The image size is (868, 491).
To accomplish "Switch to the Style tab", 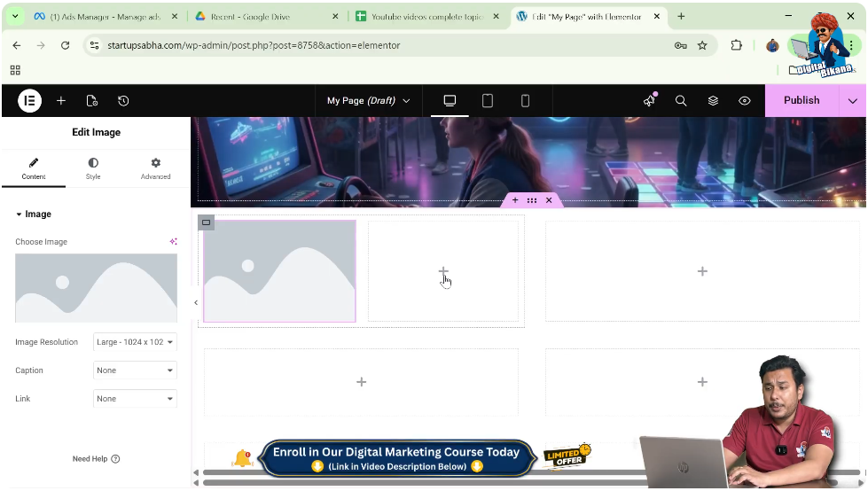I will pos(93,168).
